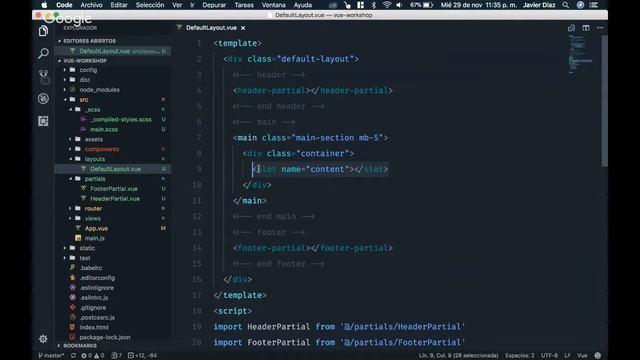Click the code minimap preview
640x360 pixels.
[581, 54]
